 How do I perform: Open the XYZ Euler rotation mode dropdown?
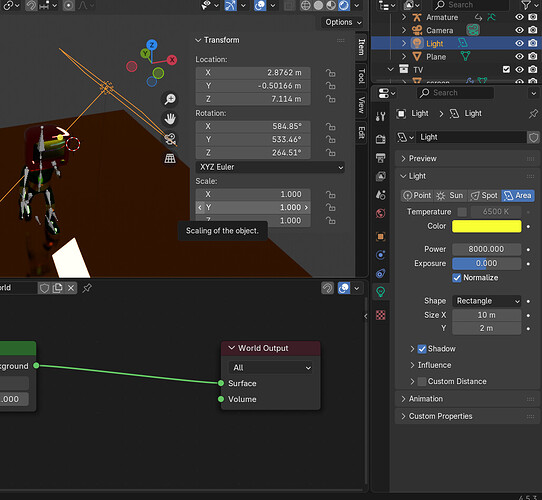[270, 167]
